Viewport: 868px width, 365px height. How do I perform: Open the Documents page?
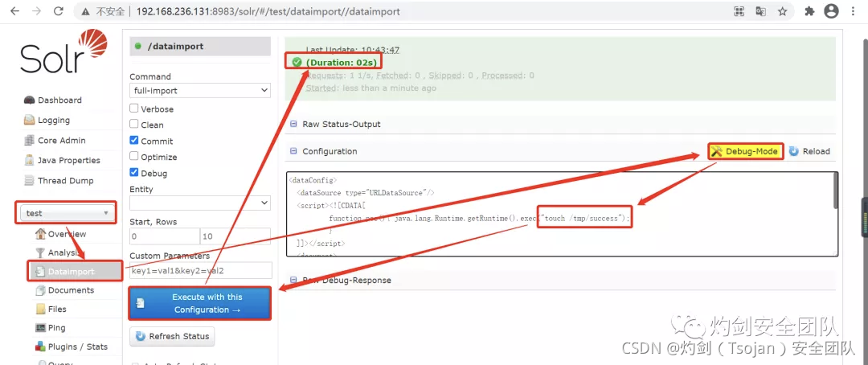point(71,290)
